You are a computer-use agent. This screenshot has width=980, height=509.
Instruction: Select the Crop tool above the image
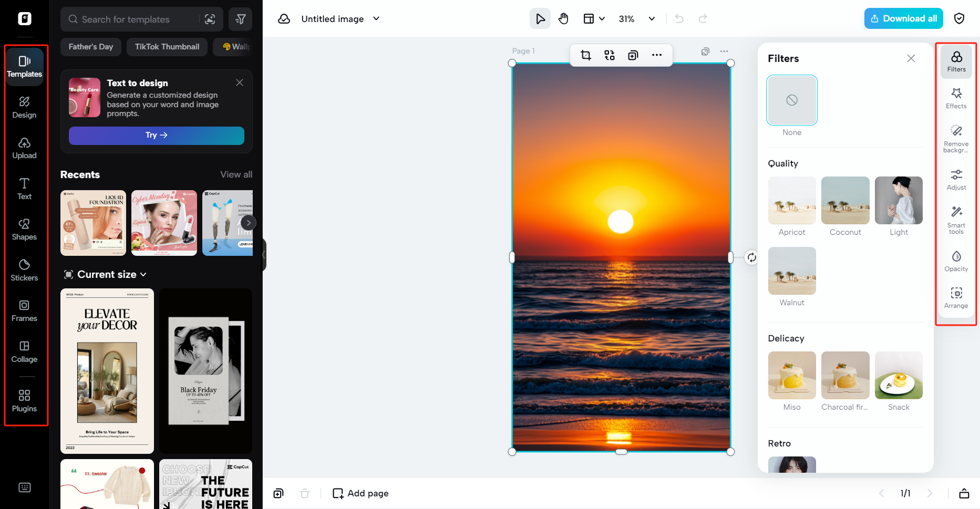tap(585, 55)
